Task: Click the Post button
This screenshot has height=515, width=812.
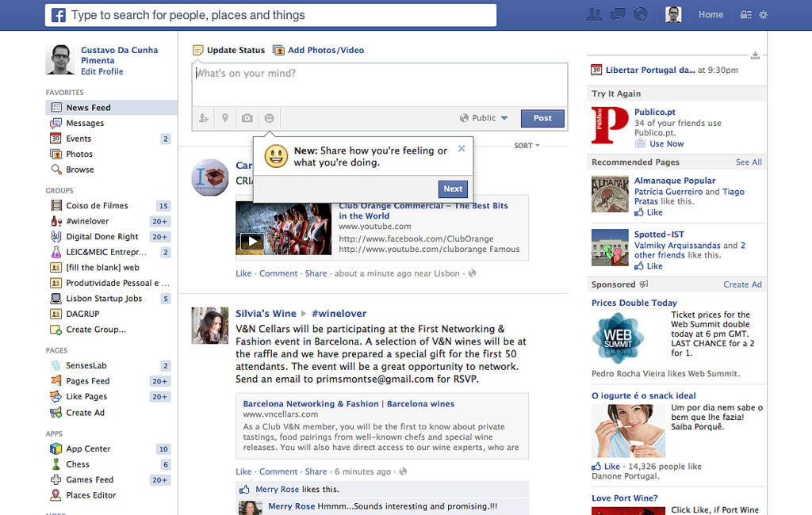Action: 542,118
